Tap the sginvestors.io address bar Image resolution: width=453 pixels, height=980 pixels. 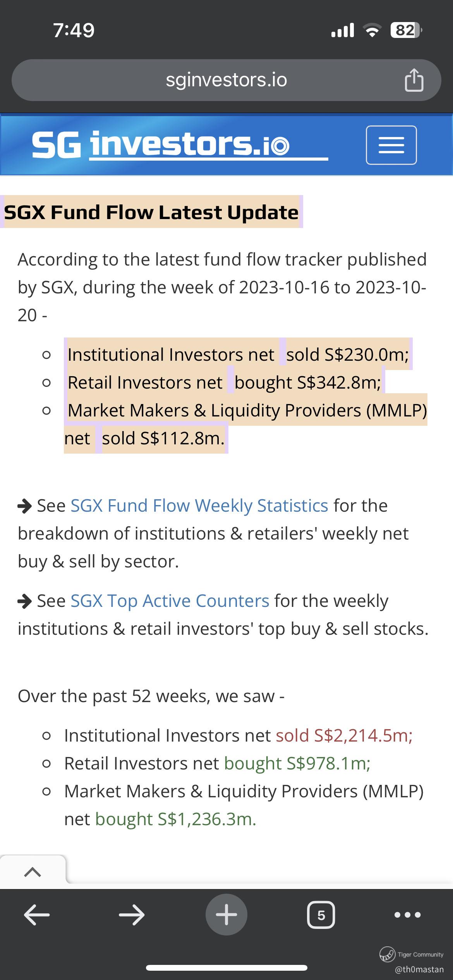226,80
